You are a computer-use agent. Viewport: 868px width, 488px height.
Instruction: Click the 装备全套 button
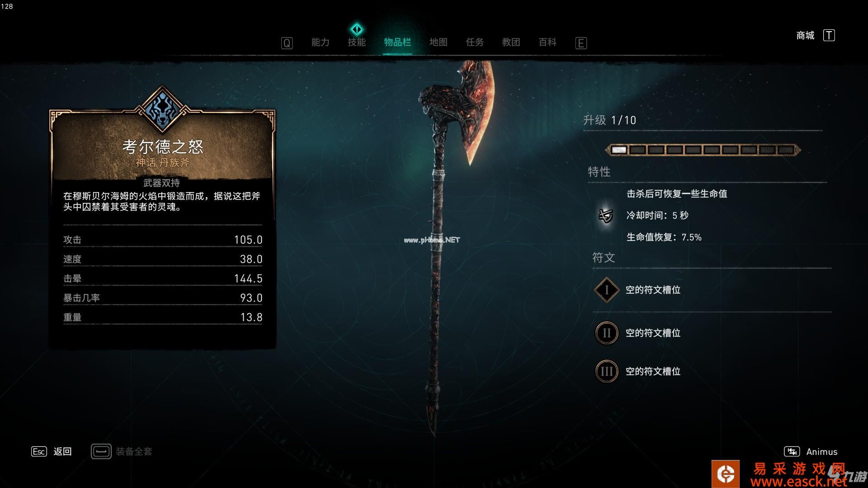(122, 451)
